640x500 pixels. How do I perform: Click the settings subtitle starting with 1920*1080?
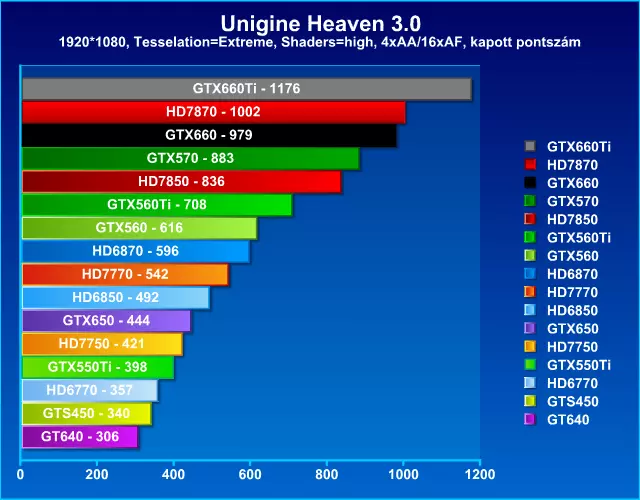[x=320, y=42]
